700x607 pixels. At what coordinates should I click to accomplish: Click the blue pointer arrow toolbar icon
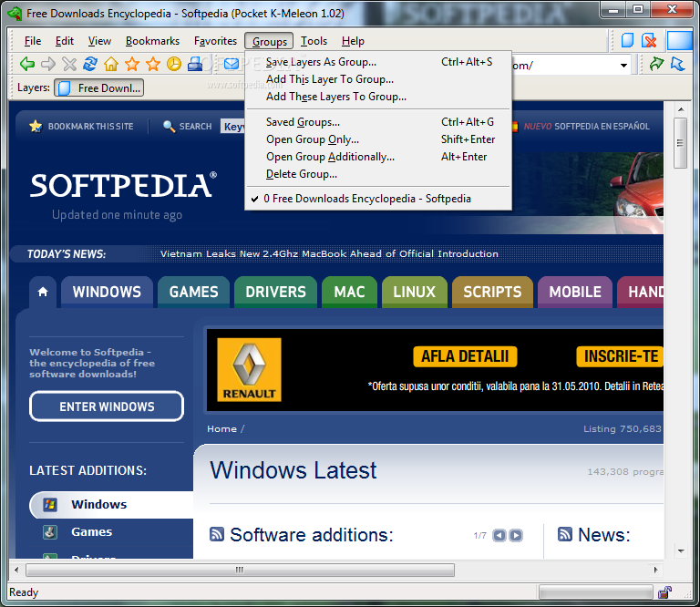point(678,65)
